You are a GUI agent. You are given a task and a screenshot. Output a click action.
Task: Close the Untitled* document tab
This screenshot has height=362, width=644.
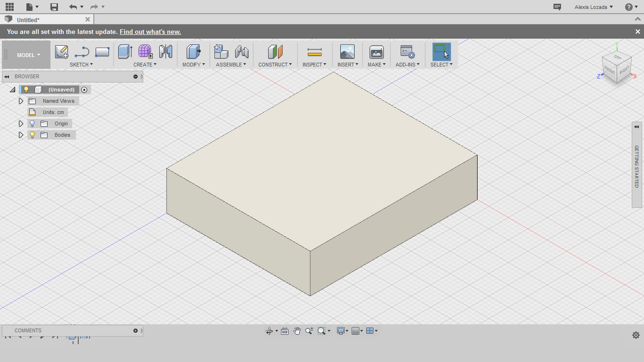click(x=88, y=19)
